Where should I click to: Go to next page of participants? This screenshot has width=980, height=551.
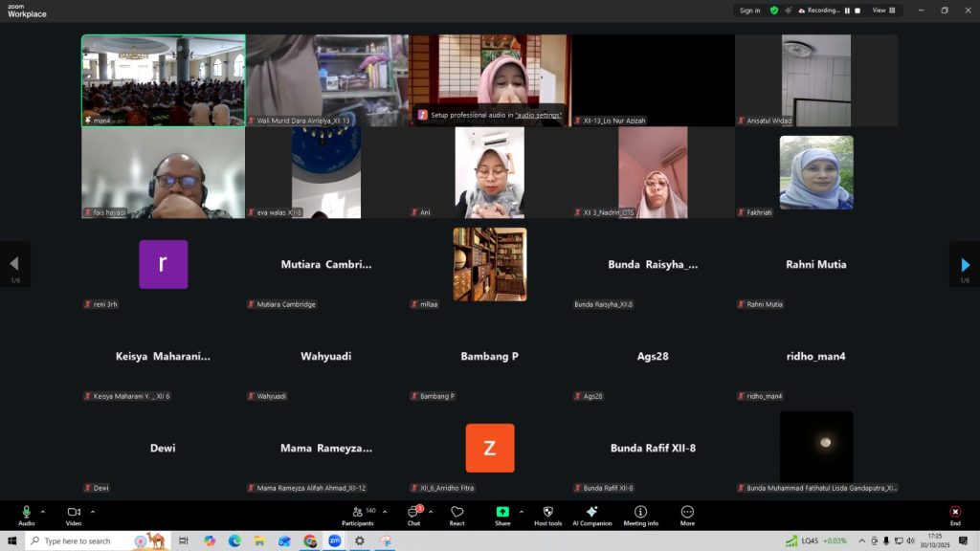pyautogui.click(x=965, y=264)
